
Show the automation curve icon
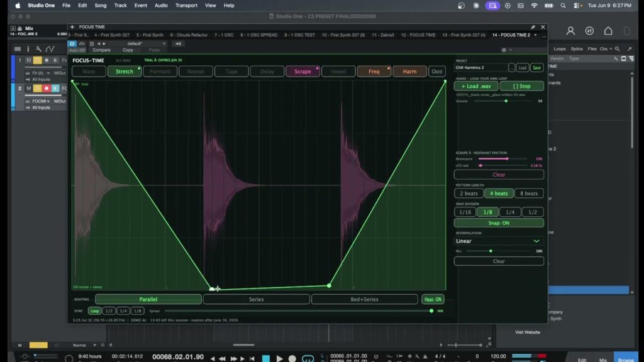(50, 49)
